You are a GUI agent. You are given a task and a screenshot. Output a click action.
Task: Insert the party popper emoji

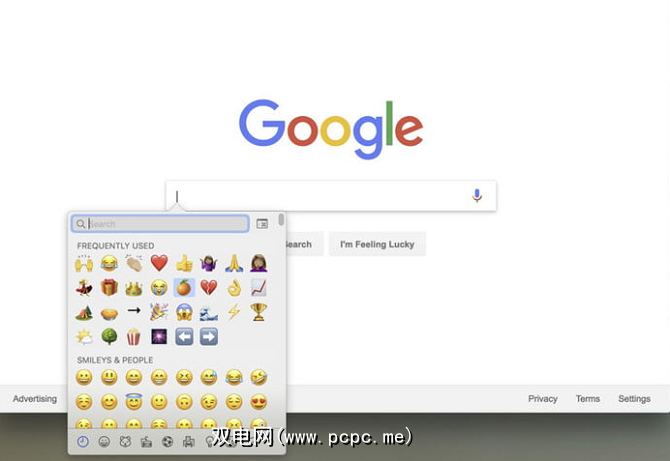point(159,312)
